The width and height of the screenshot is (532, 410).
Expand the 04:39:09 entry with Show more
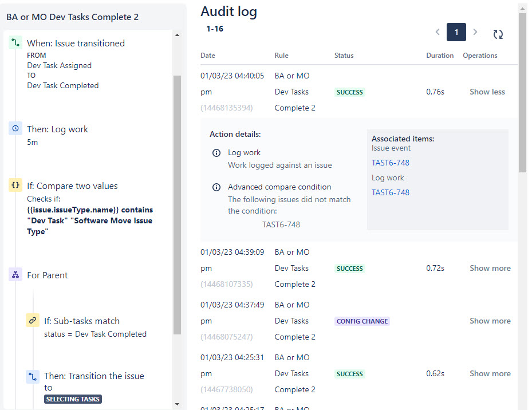490,268
